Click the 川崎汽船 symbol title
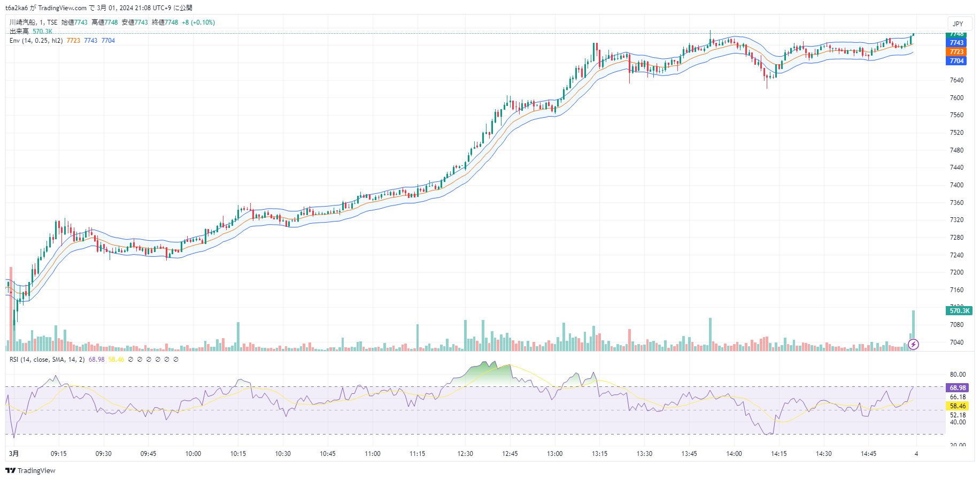 (23, 22)
